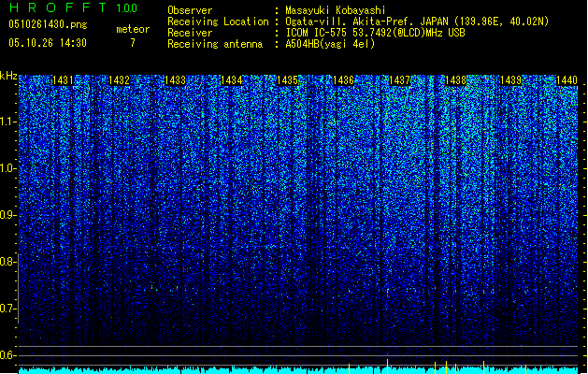Image resolution: width=588 pixels, height=374 pixels.
Task: Select observer name Masayuki Kobayashi
Action: (x=336, y=10)
